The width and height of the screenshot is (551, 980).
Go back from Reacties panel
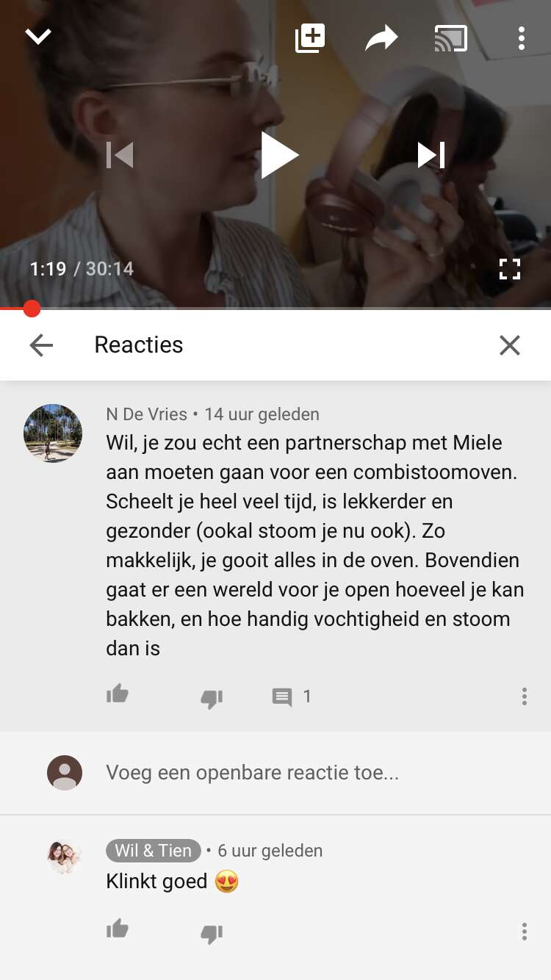tap(41, 345)
